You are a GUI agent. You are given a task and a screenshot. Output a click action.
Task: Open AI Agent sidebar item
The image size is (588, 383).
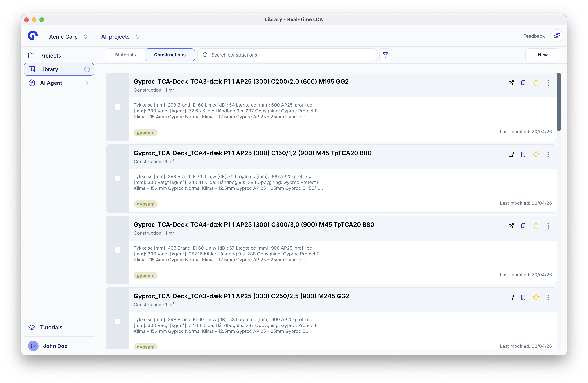[59, 83]
